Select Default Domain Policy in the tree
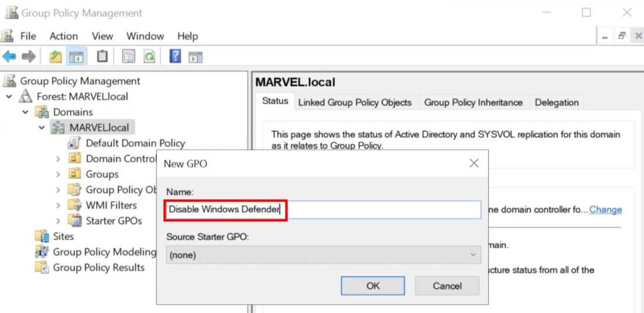Screen dimensions: 644x313 pyautogui.click(x=135, y=143)
